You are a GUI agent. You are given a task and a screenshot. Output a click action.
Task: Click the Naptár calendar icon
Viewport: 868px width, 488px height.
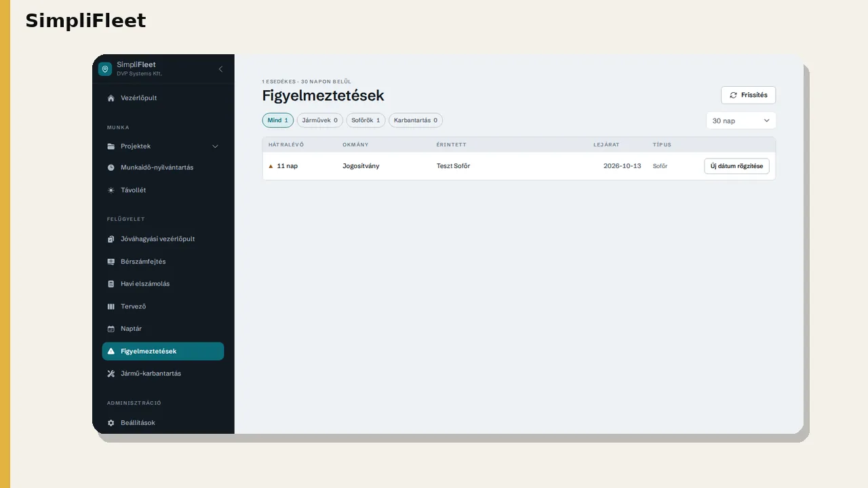(x=111, y=329)
